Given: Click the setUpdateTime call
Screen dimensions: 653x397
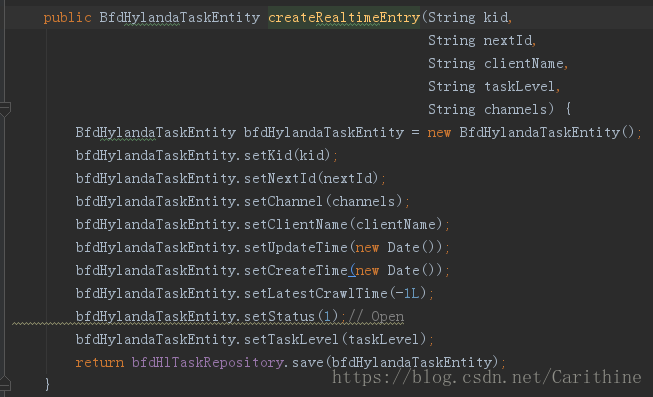Looking at the screenshot, I should 343,247.
